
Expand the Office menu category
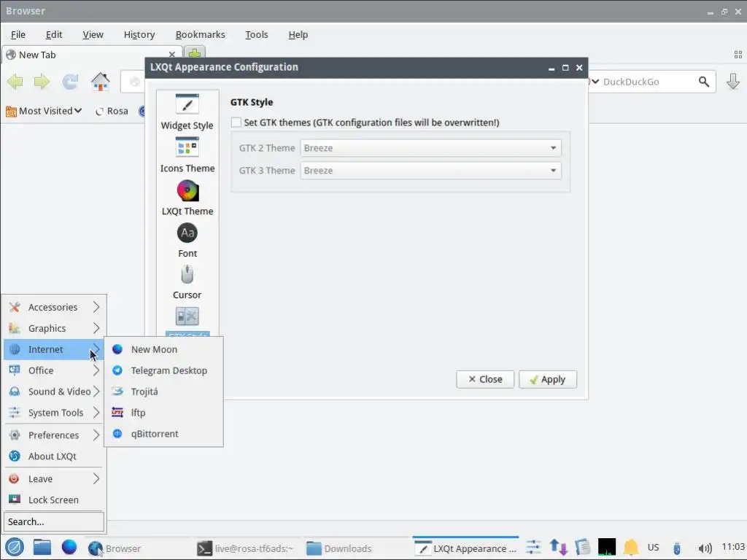pos(54,370)
